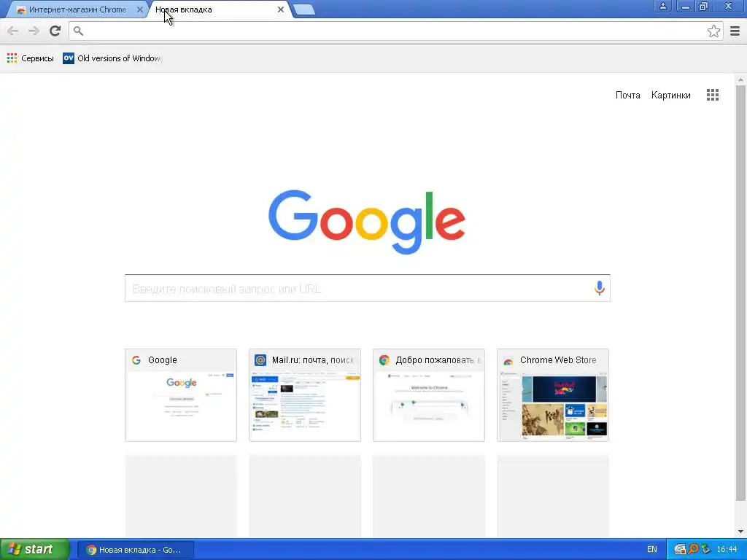Open the Сервисы apps bookmark
This screenshot has height=560, width=747.
coord(31,58)
